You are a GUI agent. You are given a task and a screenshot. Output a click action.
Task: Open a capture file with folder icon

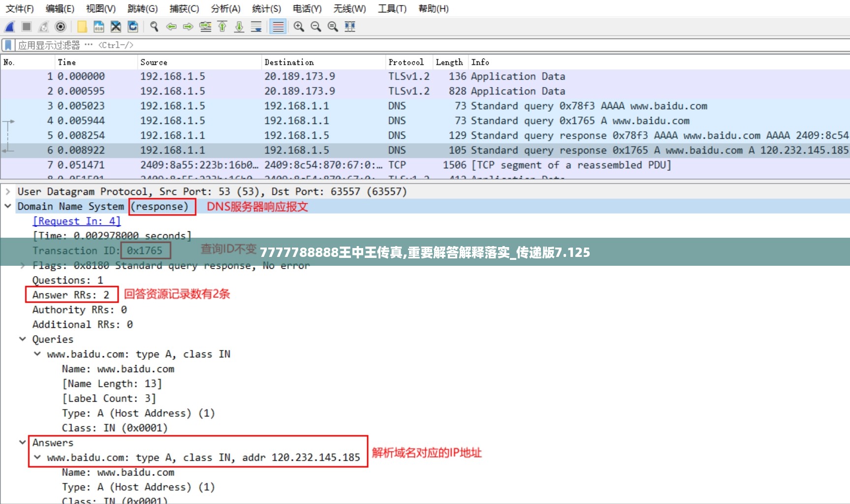[x=82, y=27]
